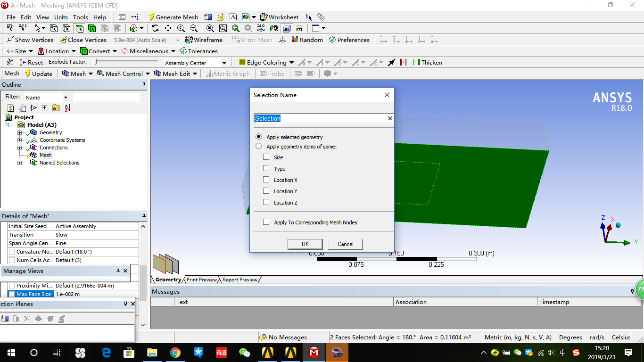This screenshot has height=362, width=644.
Task: Check the Location X checkbox
Action: click(x=266, y=180)
